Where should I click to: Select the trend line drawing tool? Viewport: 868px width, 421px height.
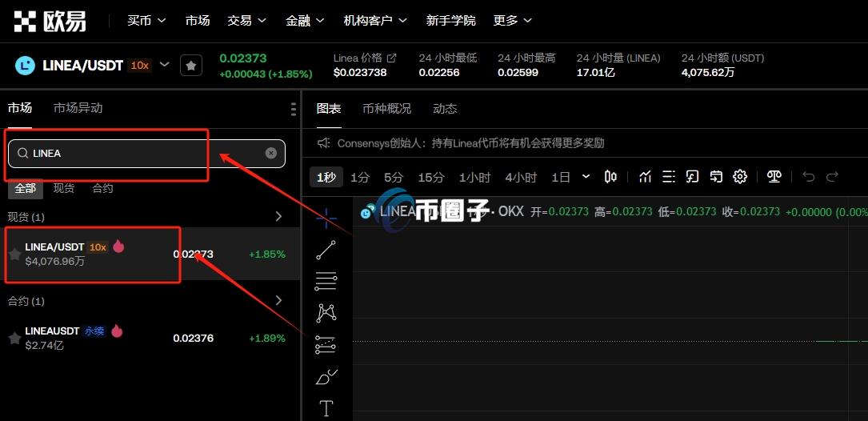[x=326, y=250]
